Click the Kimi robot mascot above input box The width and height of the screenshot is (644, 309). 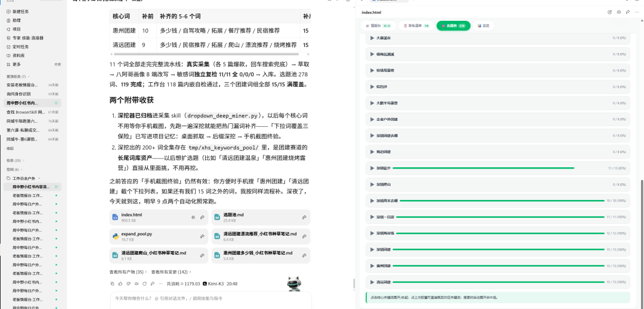click(293, 283)
